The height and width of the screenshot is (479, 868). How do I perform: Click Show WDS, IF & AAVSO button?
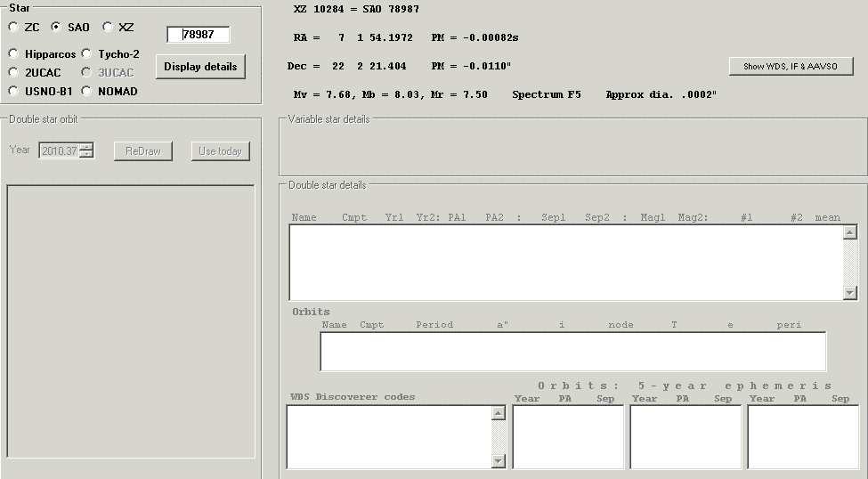(791, 66)
